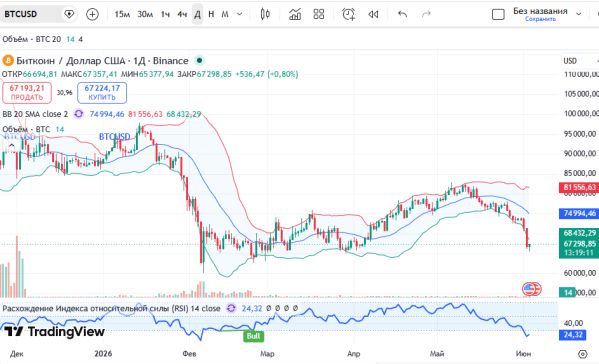Click the Объём · BTC 14 legend

click(33, 129)
